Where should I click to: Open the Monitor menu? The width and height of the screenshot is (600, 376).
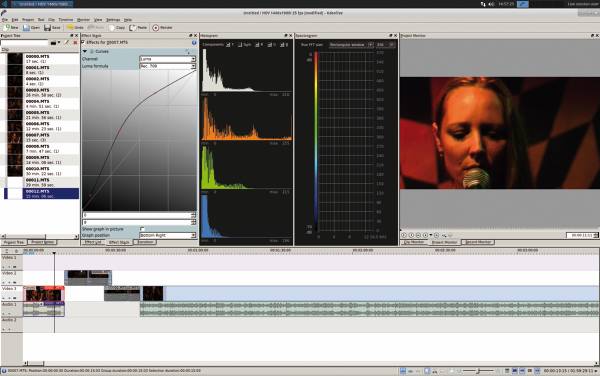83,20
